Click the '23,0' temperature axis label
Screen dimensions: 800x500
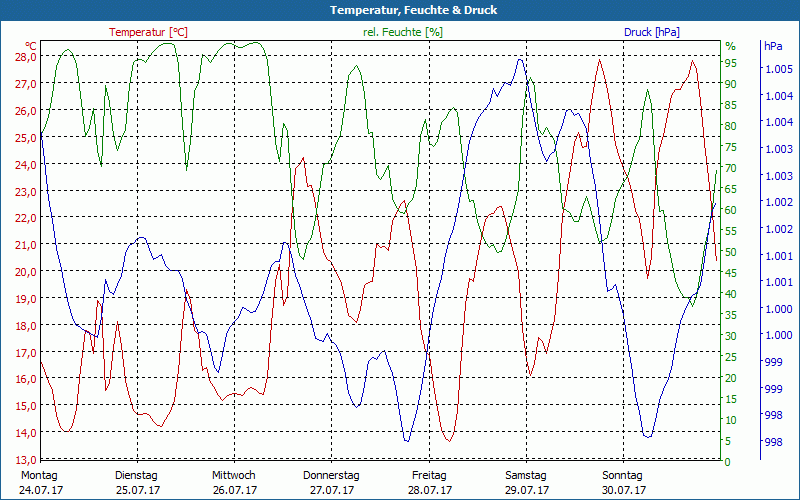[x=26, y=192]
